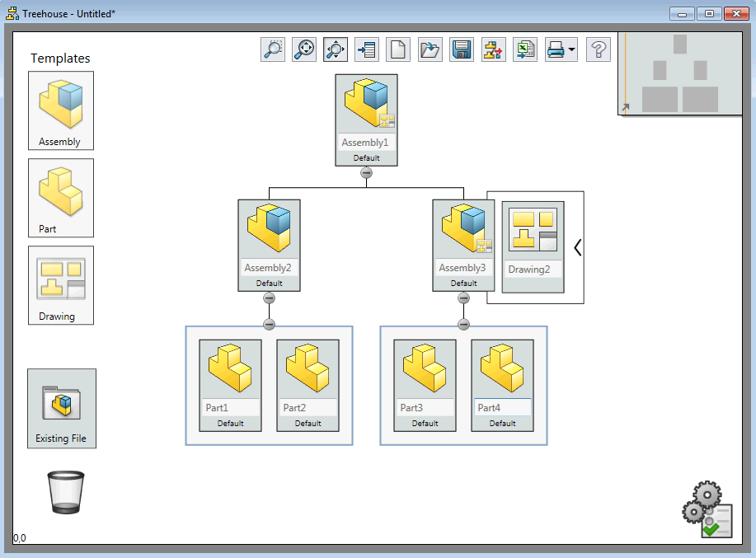Click the Zoom to Area magnifier icon
756x558 pixels.
point(273,49)
